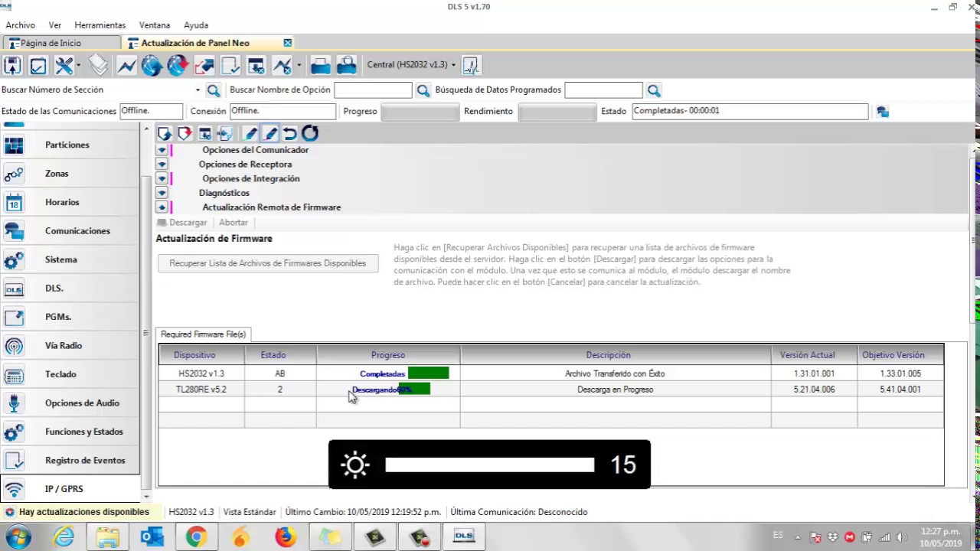Click the heartbeat diagnostics icon beside Central
Viewport: 980px width, 551px height.
tap(470, 65)
